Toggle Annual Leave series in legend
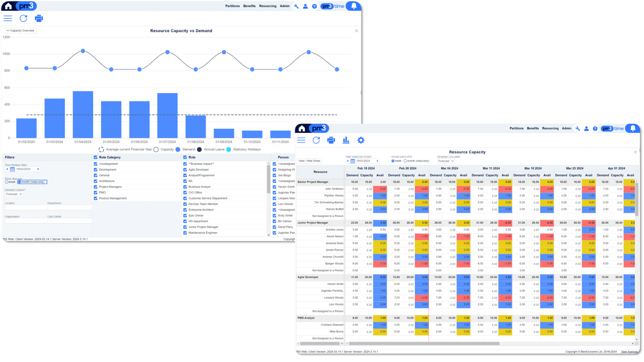 pyautogui.click(x=211, y=149)
